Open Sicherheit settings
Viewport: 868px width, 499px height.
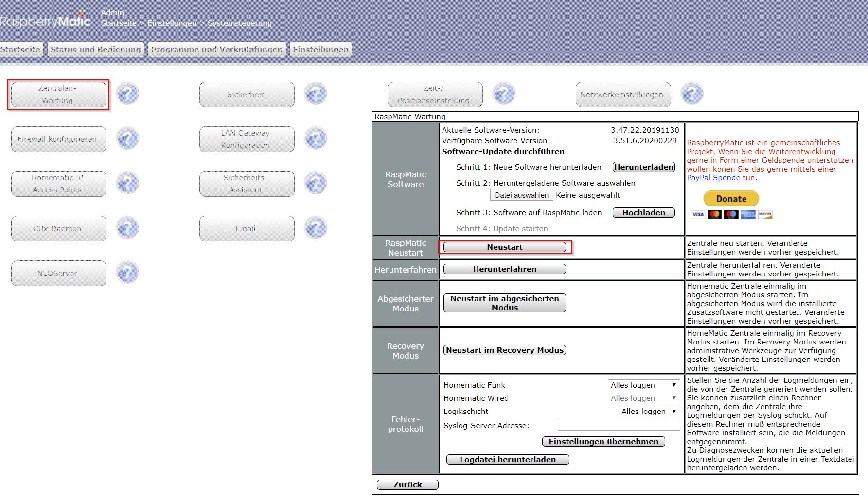(x=247, y=94)
